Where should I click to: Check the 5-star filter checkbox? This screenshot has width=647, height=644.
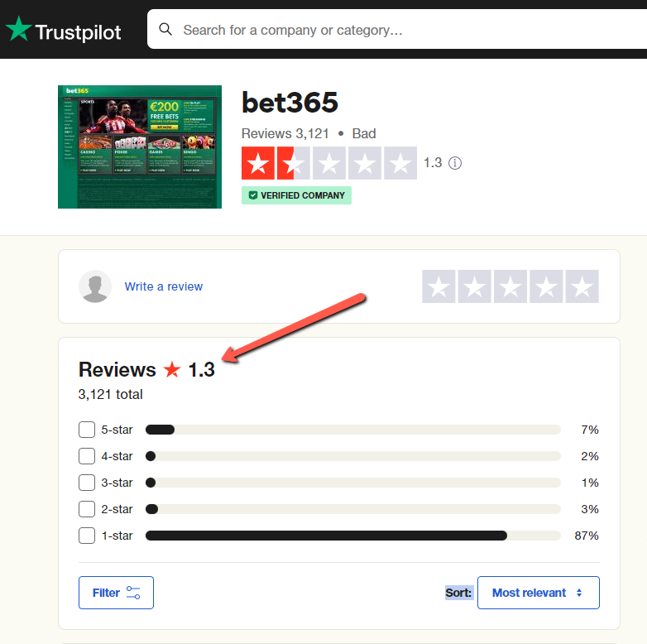[87, 430]
